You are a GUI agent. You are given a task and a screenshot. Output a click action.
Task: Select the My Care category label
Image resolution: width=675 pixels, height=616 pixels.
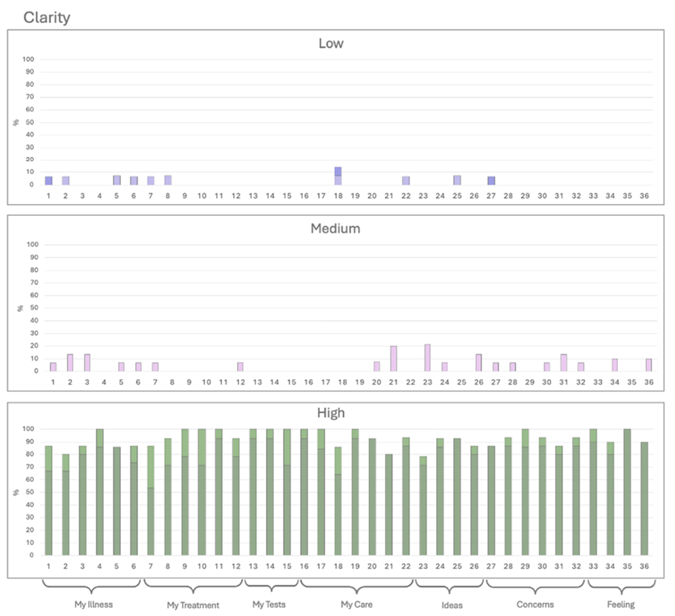coord(356,605)
